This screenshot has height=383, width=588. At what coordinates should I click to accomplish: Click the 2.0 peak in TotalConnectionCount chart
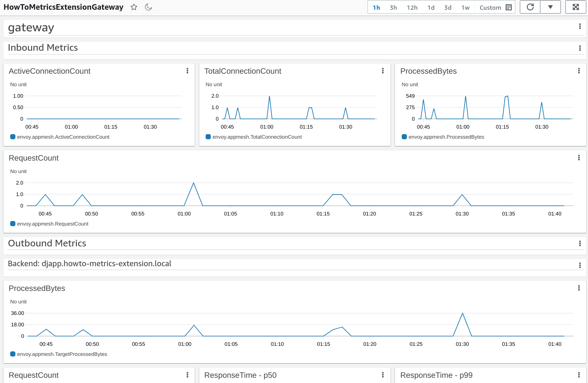click(269, 97)
